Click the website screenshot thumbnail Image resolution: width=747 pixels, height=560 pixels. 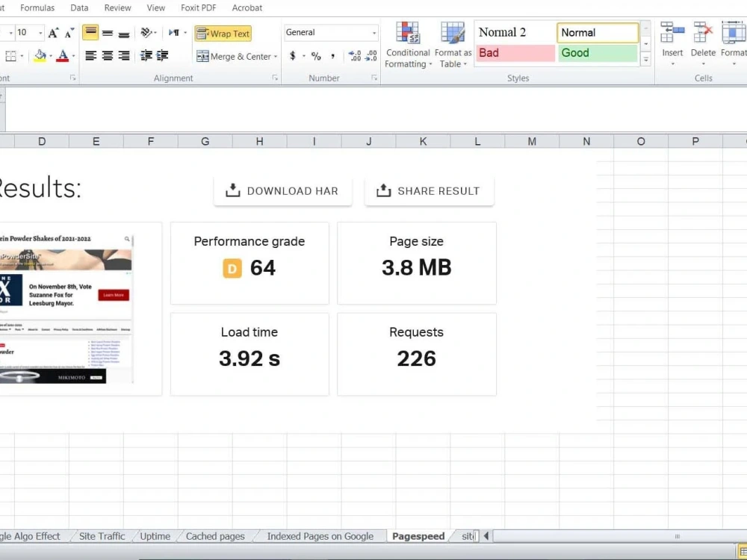66,308
